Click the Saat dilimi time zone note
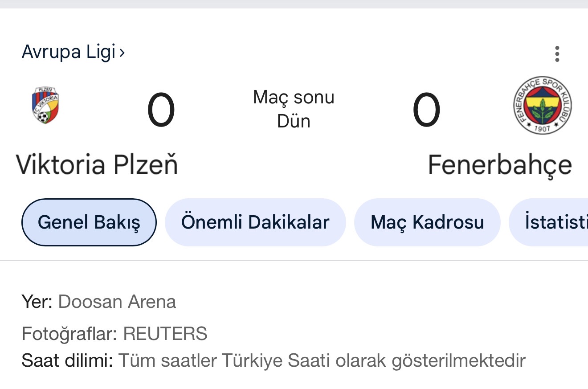This screenshot has width=588, height=389. pyautogui.click(x=273, y=360)
